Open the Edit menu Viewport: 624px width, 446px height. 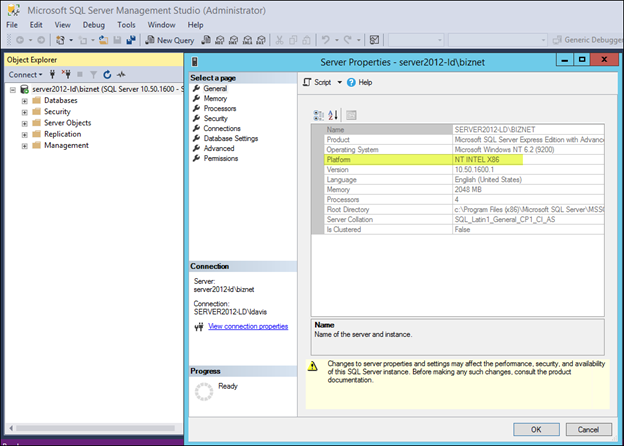tap(36, 25)
